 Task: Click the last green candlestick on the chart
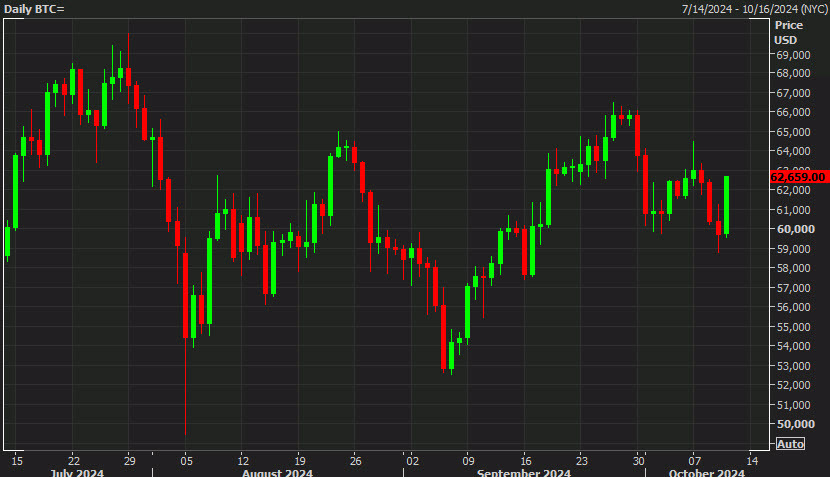pyautogui.click(x=727, y=205)
